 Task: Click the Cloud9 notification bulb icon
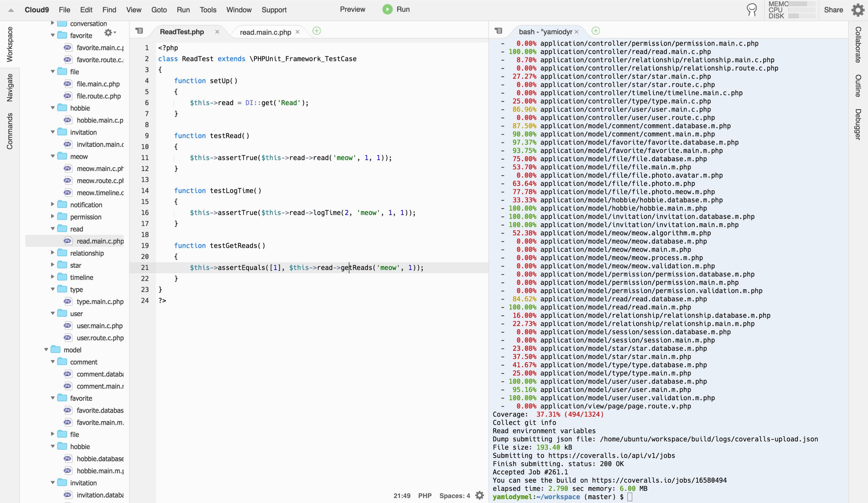click(752, 9)
